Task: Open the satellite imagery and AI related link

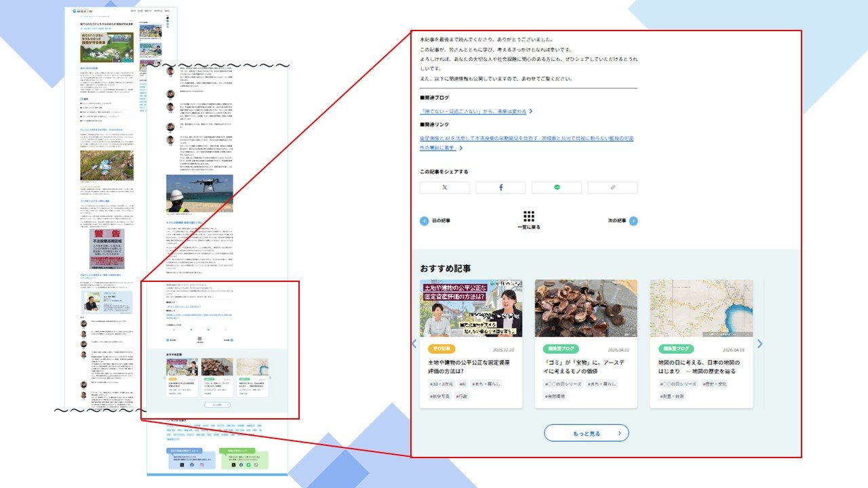Action: click(x=526, y=138)
